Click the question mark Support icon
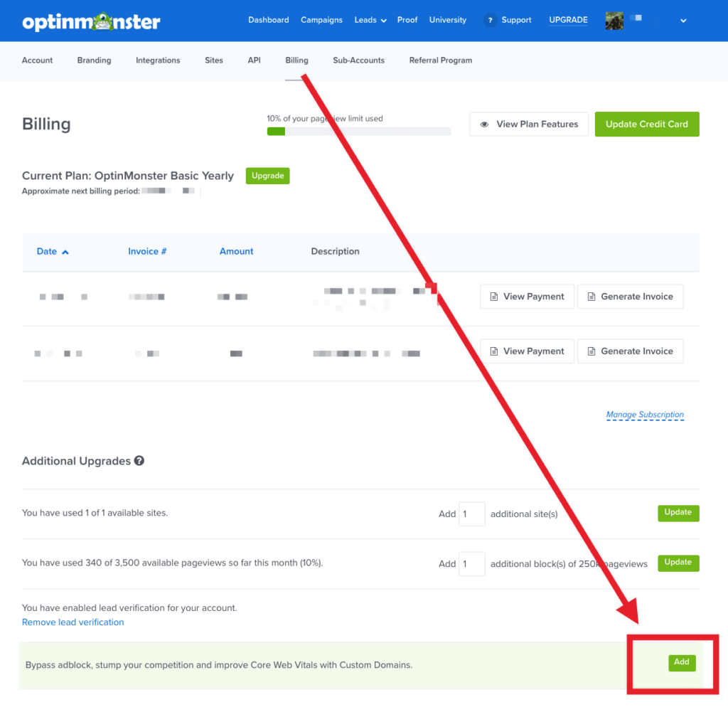 489,20
